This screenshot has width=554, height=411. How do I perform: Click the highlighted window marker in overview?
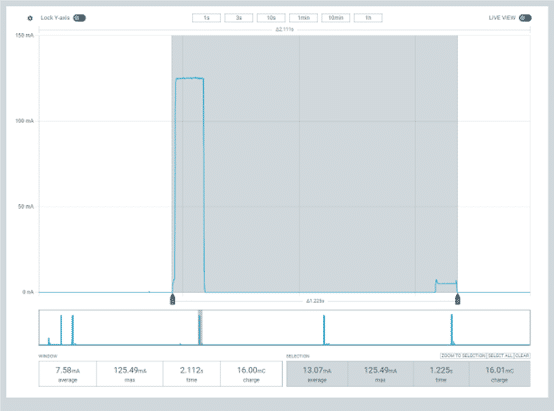coord(200,327)
